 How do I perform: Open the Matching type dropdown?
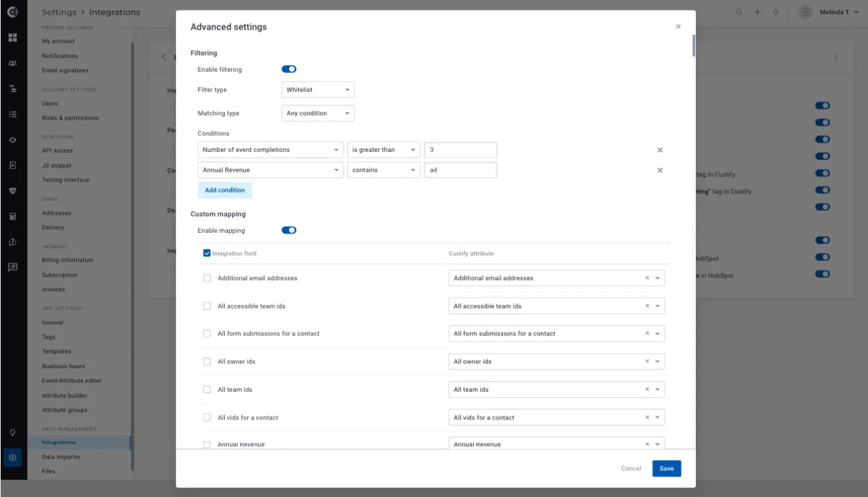[318, 114]
